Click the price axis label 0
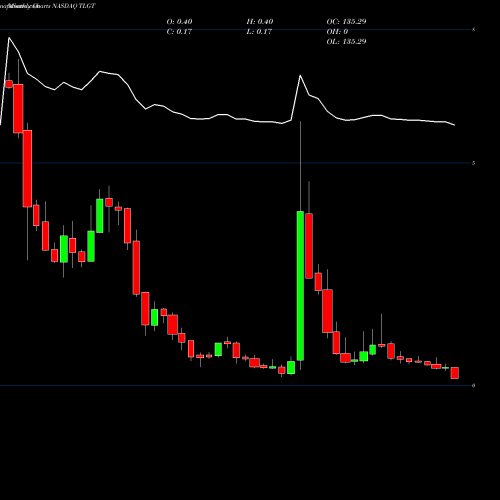This screenshot has width=500, height=500. (x=474, y=386)
